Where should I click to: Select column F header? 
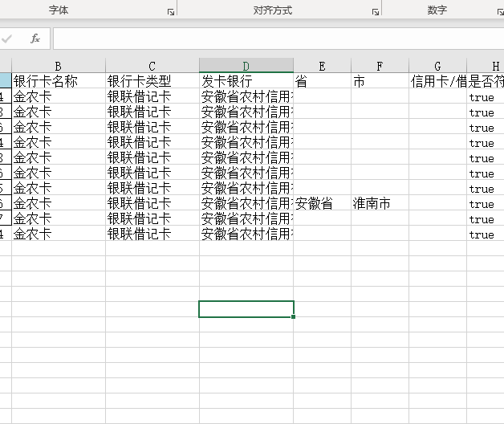[x=380, y=66]
